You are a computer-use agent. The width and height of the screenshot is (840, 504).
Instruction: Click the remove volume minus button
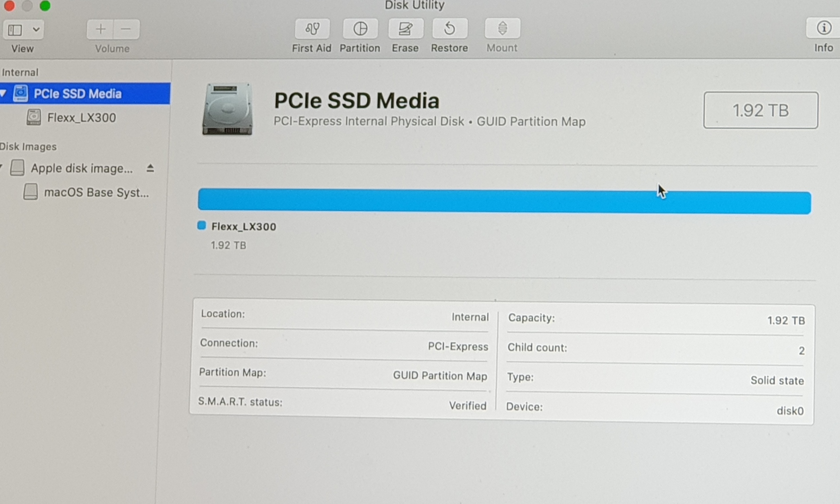click(x=126, y=30)
